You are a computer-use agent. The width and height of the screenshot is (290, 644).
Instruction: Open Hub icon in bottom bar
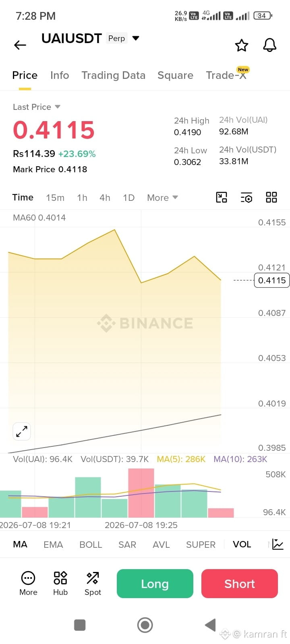tap(60, 583)
